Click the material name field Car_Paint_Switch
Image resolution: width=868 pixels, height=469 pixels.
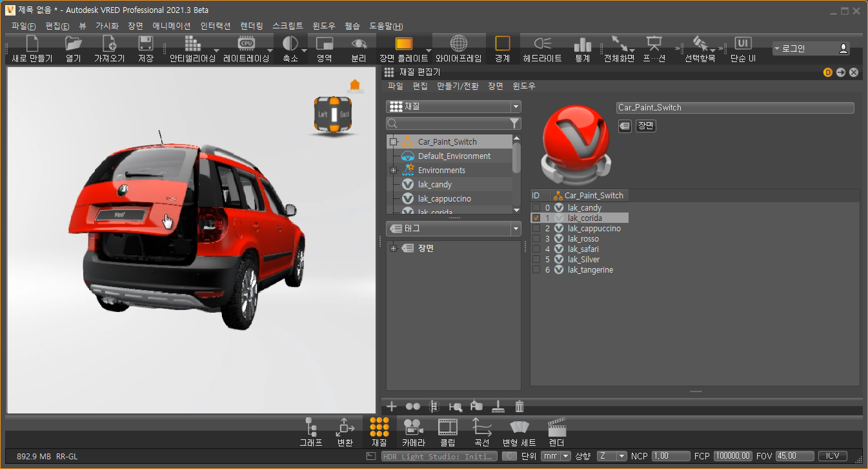(x=735, y=108)
